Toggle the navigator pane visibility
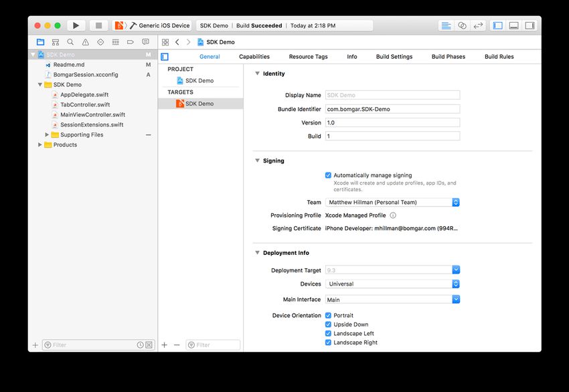The image size is (569, 392). click(498, 25)
